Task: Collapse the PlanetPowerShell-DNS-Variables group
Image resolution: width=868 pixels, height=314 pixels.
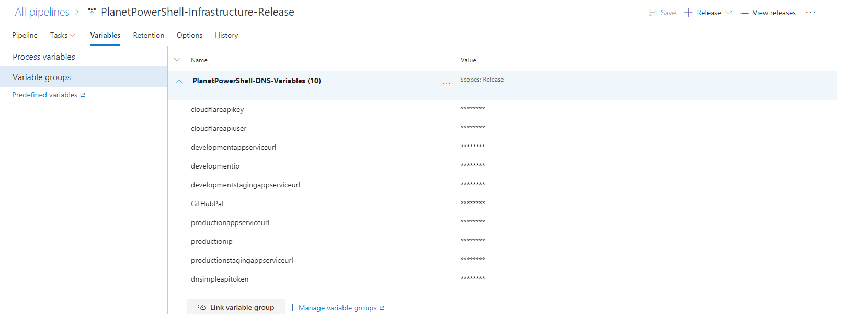Action: click(179, 81)
